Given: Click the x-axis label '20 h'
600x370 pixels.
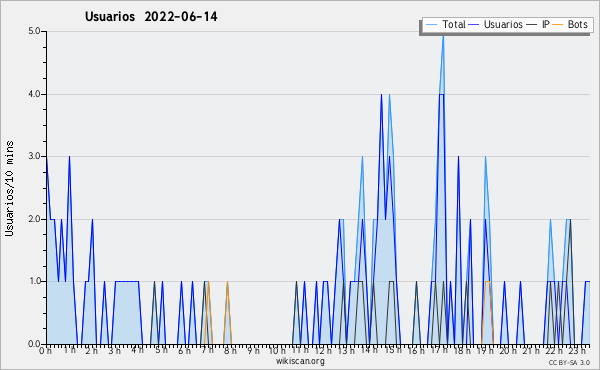Looking at the screenshot, I should 509,351.
